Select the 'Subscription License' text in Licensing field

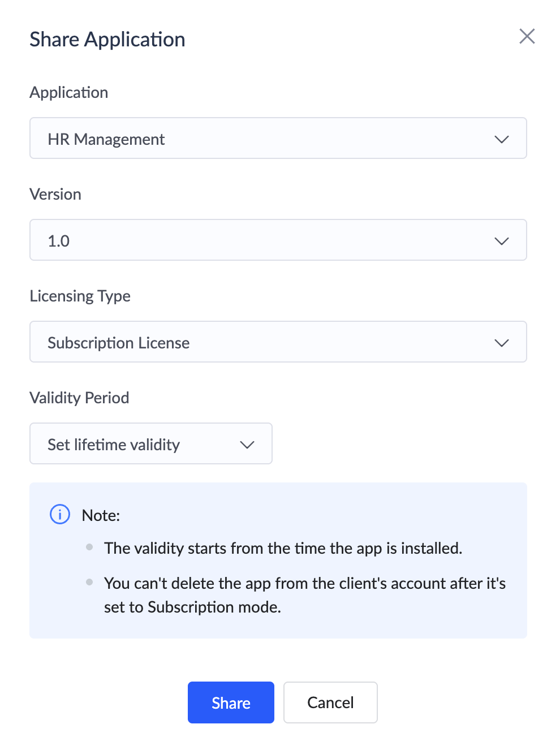tap(119, 343)
